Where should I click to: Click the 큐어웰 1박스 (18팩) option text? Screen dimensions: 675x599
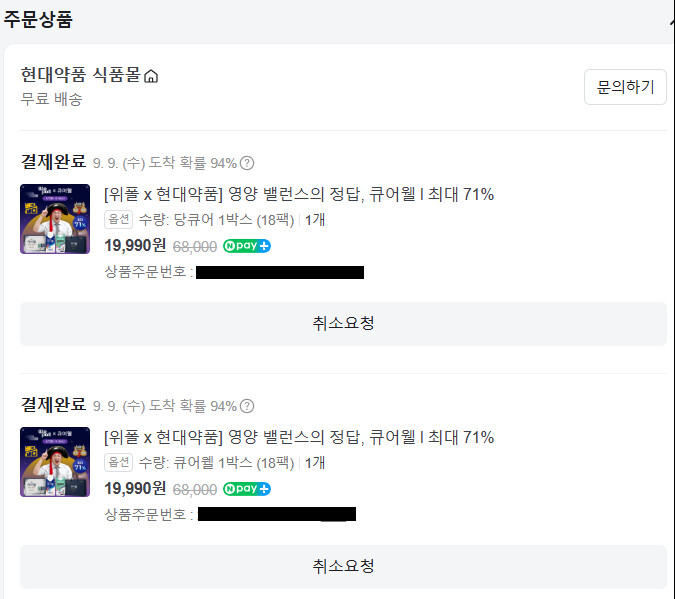tap(234, 463)
